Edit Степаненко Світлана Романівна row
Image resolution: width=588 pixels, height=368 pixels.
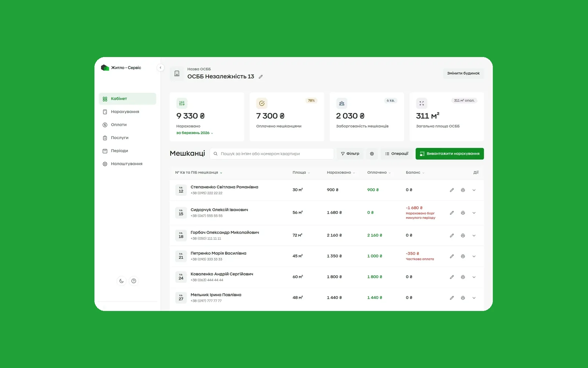tap(452, 190)
